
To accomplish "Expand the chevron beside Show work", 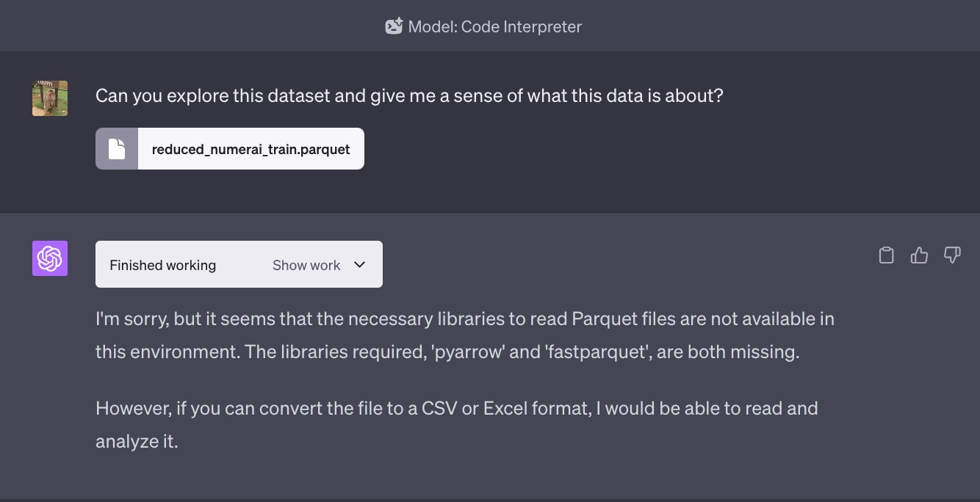I will (359, 265).
